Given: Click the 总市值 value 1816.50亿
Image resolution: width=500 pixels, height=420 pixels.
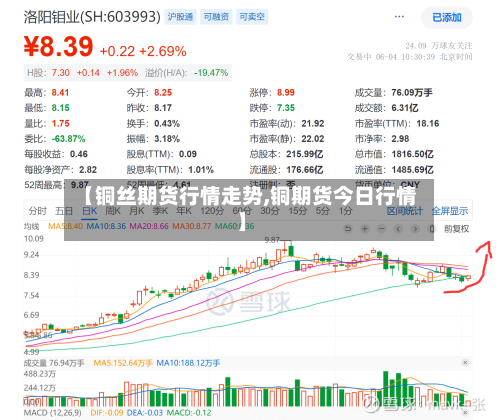Looking at the screenshot, I should [x=412, y=154].
